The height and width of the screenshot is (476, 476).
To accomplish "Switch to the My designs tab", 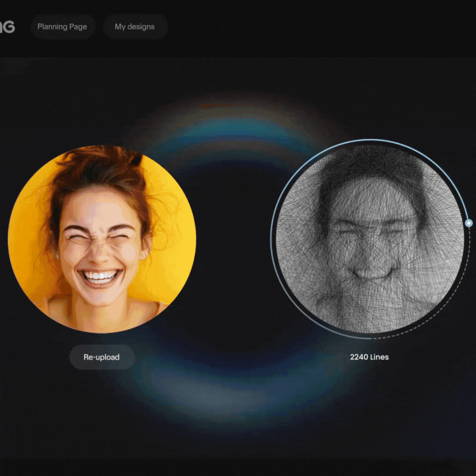I will pos(135,27).
